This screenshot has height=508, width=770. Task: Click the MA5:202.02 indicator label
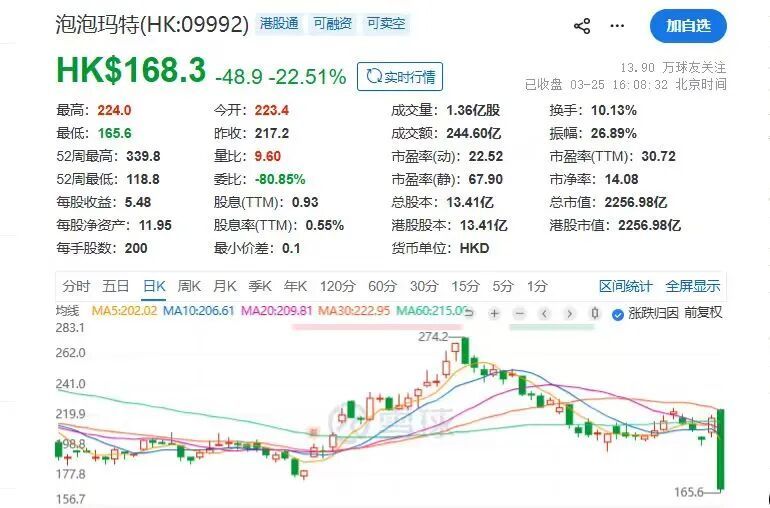[124, 310]
